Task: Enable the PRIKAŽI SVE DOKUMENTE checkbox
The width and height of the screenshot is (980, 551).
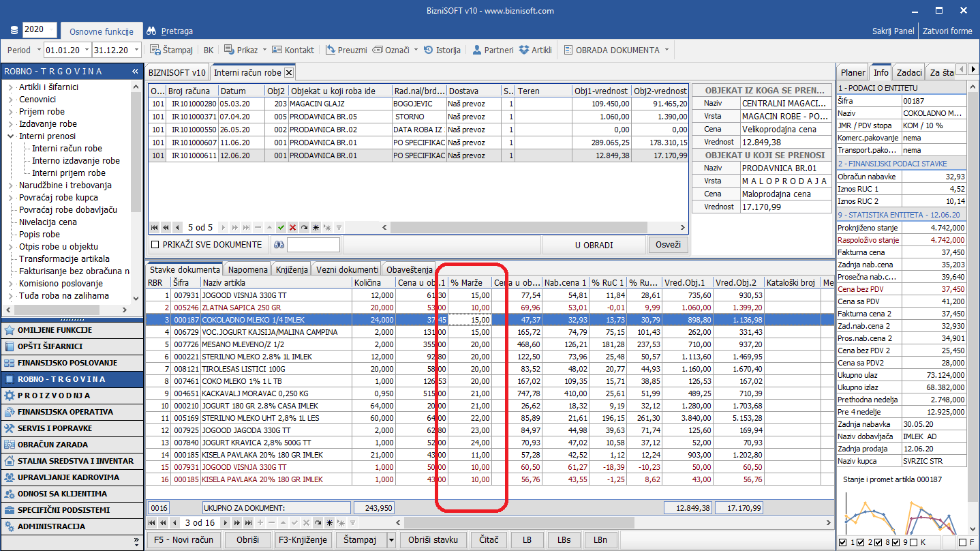Action: tap(155, 245)
